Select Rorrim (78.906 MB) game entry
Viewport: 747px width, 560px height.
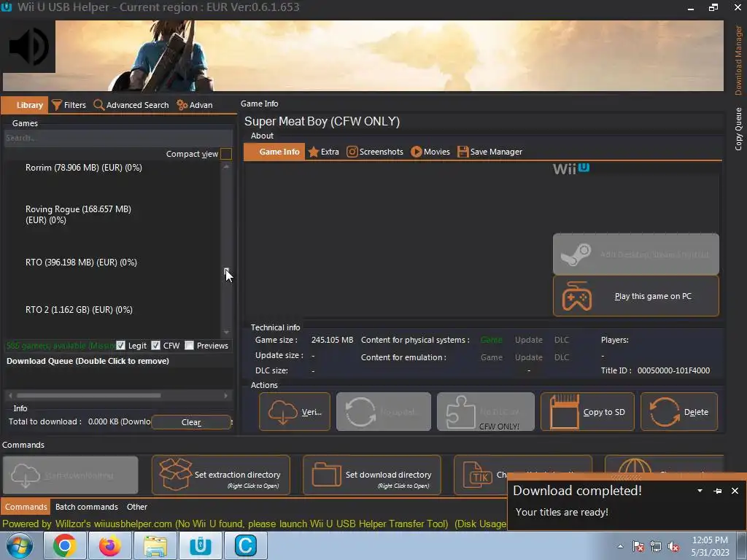pyautogui.click(x=84, y=168)
